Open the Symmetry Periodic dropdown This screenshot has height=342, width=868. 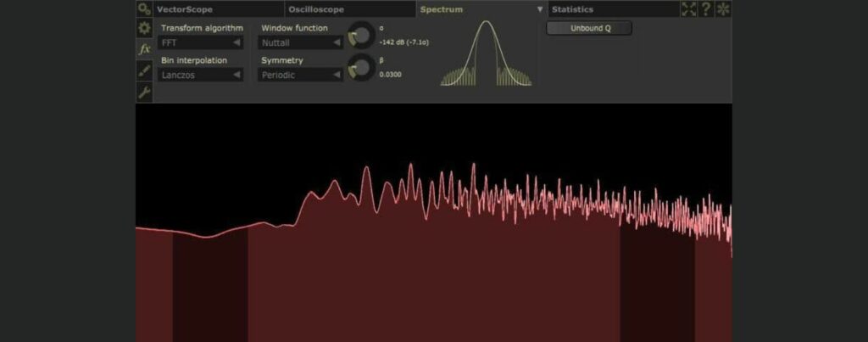[x=301, y=75]
